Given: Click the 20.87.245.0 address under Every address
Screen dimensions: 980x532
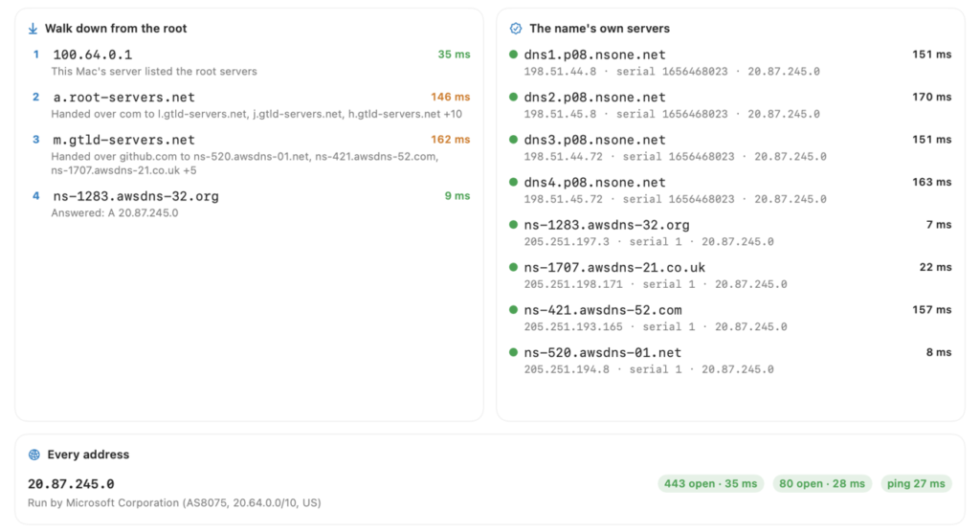Looking at the screenshot, I should pyautogui.click(x=71, y=484).
